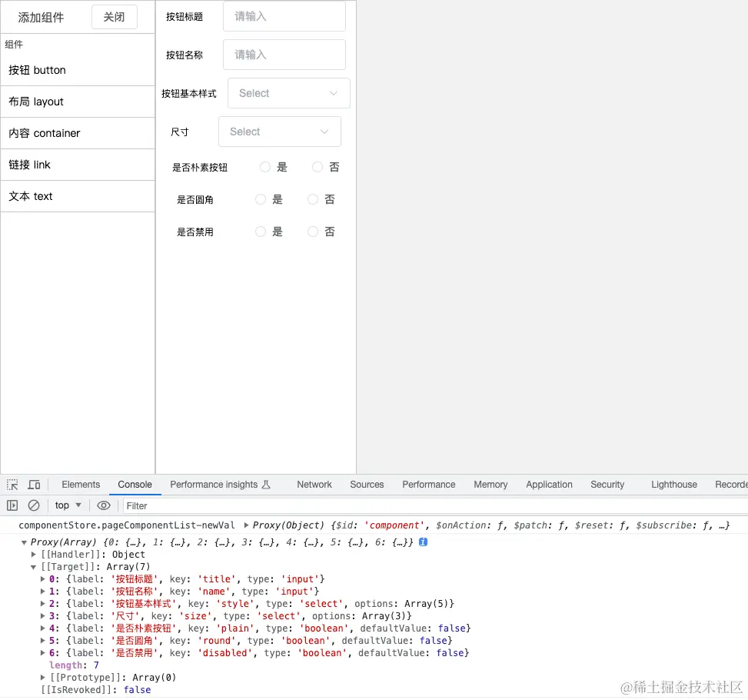
Task: Open the Network tab
Action: pos(314,485)
